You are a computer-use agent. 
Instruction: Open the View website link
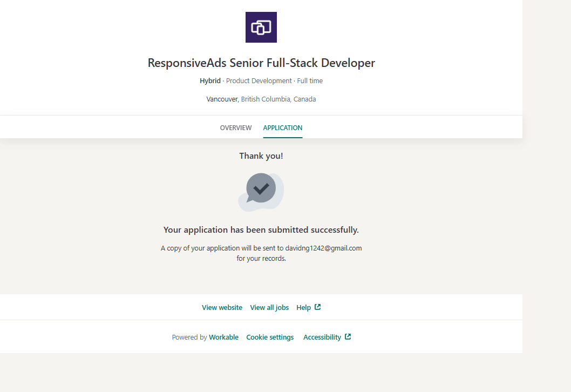coord(222,308)
